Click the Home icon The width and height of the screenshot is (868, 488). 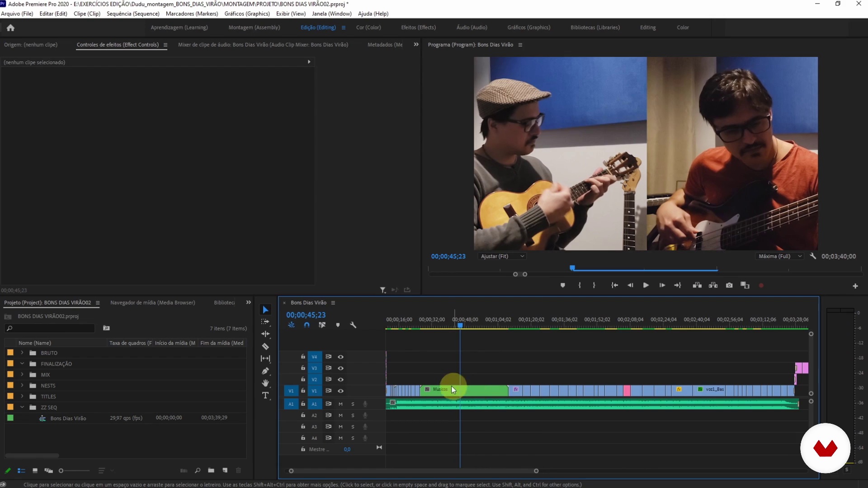click(x=10, y=28)
